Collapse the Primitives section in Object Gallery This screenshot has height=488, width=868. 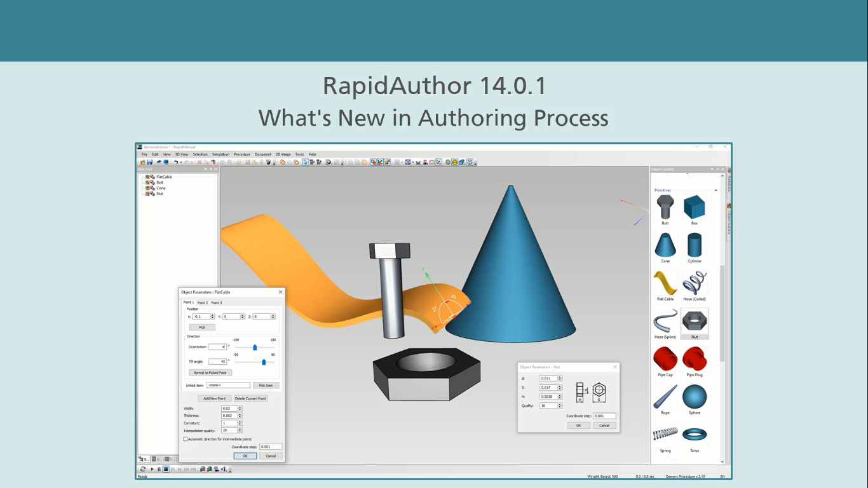tap(715, 191)
